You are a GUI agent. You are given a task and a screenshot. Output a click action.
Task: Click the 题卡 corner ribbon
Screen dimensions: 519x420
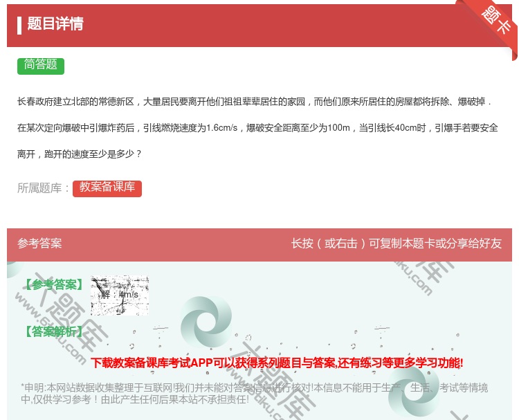496,21
